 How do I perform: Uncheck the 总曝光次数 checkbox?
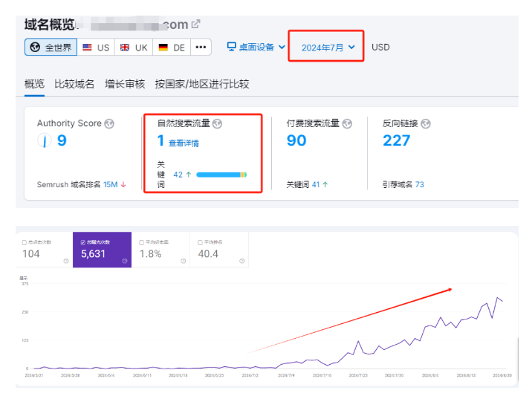pos(82,242)
